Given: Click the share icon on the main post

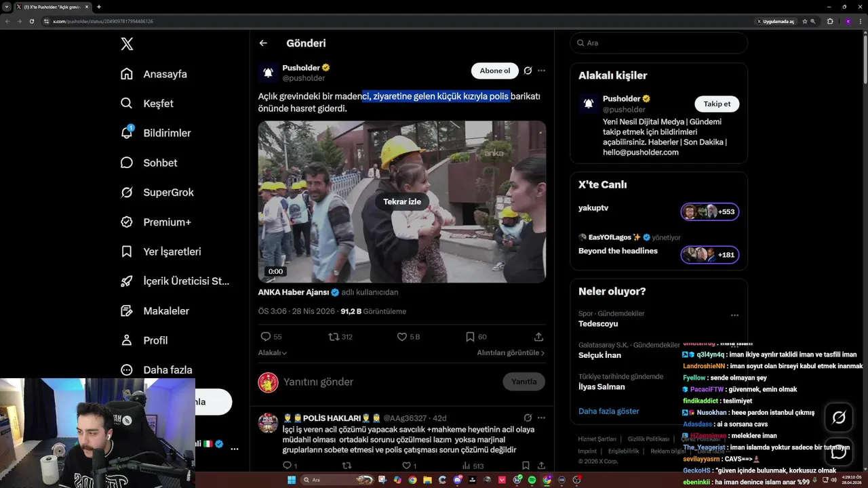Looking at the screenshot, I should click(538, 336).
